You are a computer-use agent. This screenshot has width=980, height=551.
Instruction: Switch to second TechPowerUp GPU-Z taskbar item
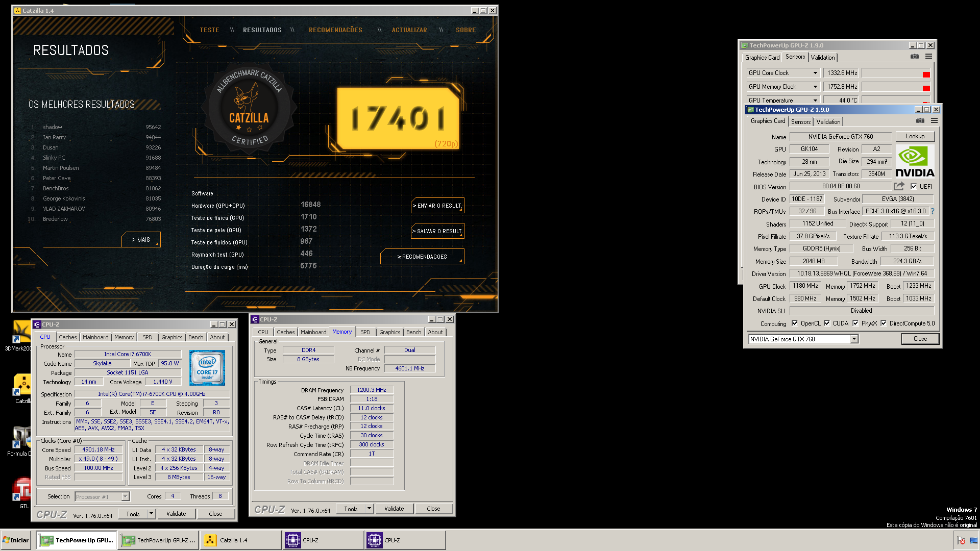(x=159, y=540)
